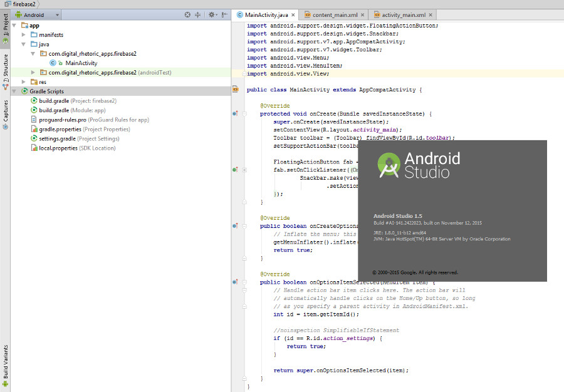Expand the res folder
The width and height of the screenshot is (564, 392).
click(23, 81)
